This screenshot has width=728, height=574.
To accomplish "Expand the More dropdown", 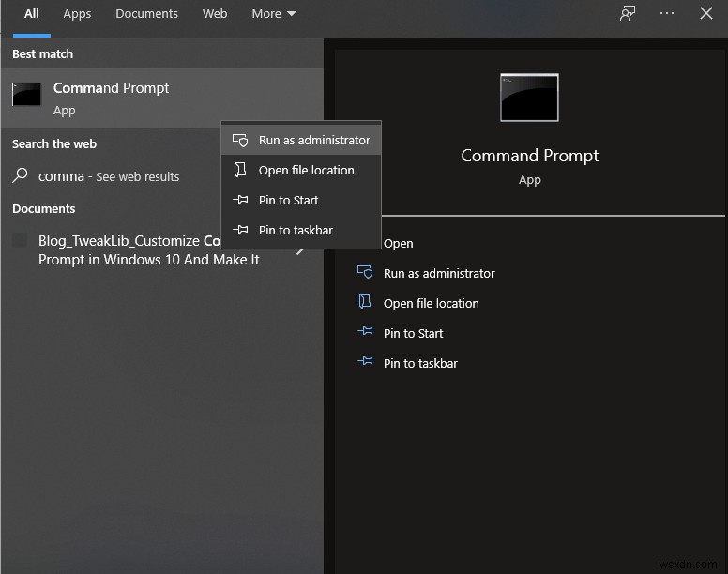I will click(273, 14).
